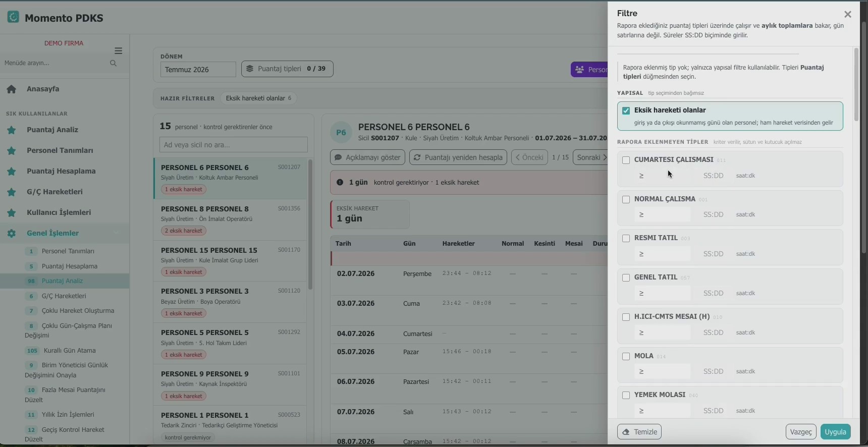Click the star icon beside Kullanıcı İşlemleri
Image resolution: width=868 pixels, height=447 pixels.
coord(12,213)
